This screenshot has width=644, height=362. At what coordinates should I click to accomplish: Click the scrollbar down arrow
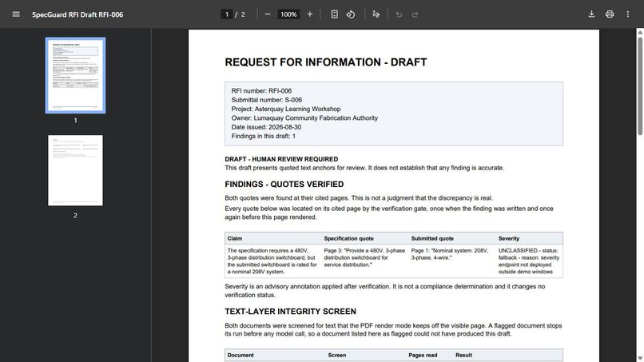click(x=640, y=359)
